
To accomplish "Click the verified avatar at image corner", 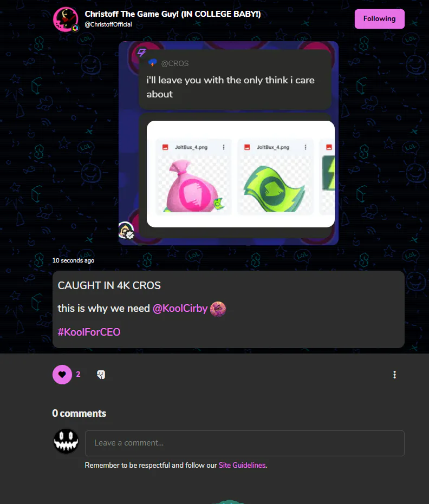I will click(126, 230).
